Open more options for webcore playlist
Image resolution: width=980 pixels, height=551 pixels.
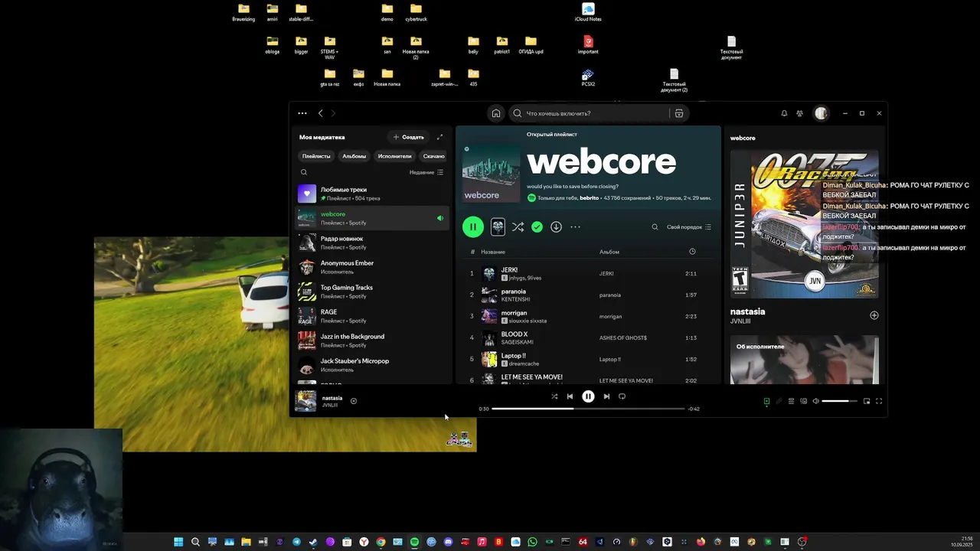(575, 227)
